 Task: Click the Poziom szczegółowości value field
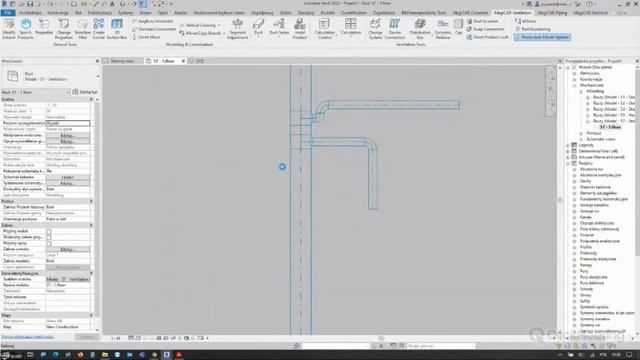[68, 123]
